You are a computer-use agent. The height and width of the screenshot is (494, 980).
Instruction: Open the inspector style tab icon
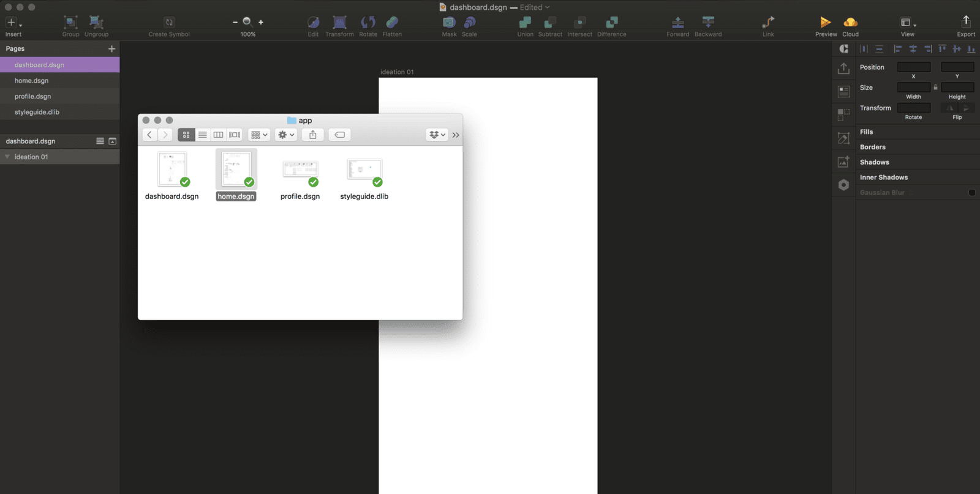tap(843, 49)
